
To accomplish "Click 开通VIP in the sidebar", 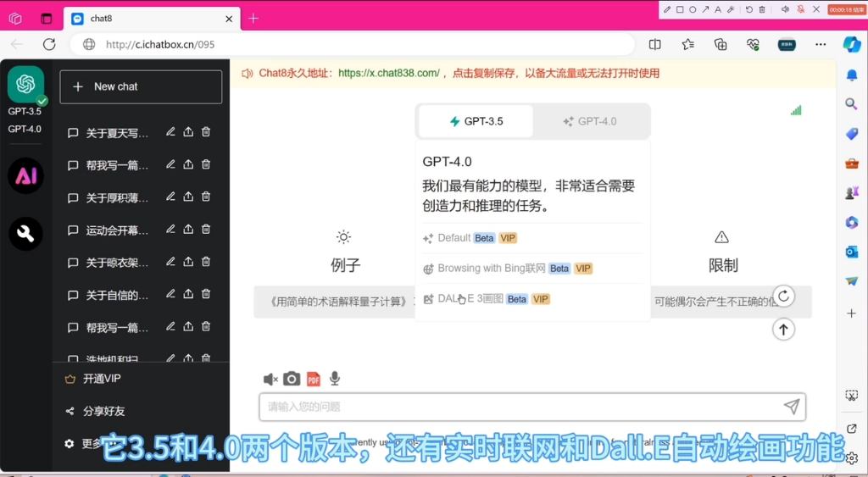I will tap(93, 379).
